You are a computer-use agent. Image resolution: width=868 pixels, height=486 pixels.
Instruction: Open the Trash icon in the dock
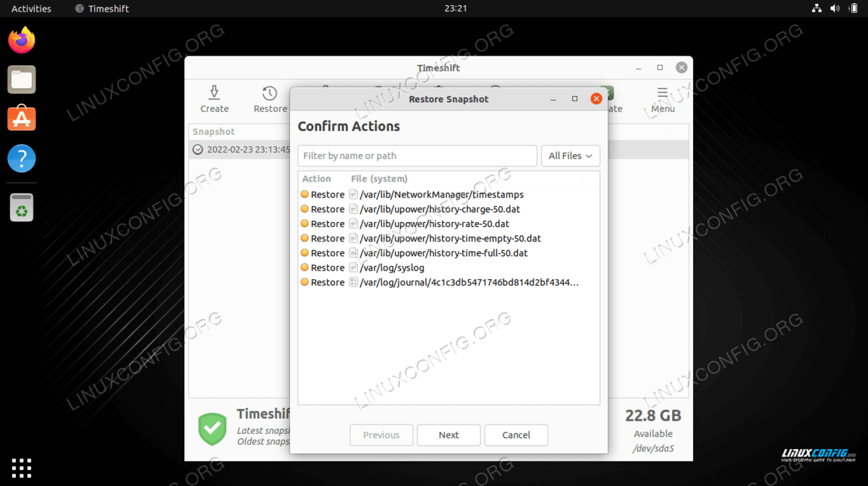point(22,208)
